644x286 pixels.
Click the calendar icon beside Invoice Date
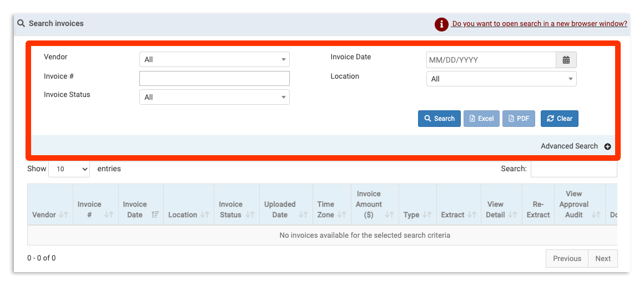(x=566, y=60)
